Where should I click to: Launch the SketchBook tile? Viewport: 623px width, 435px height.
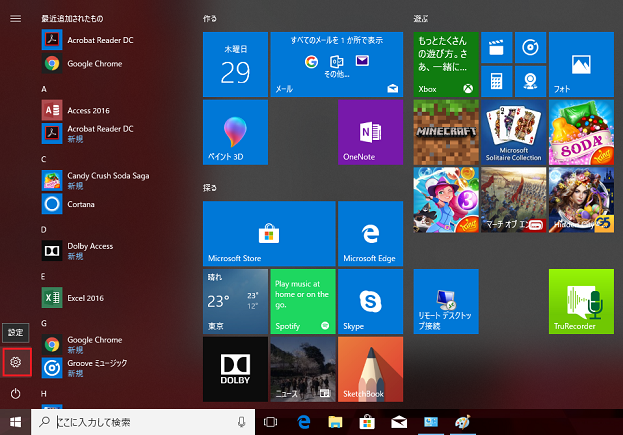(370, 369)
